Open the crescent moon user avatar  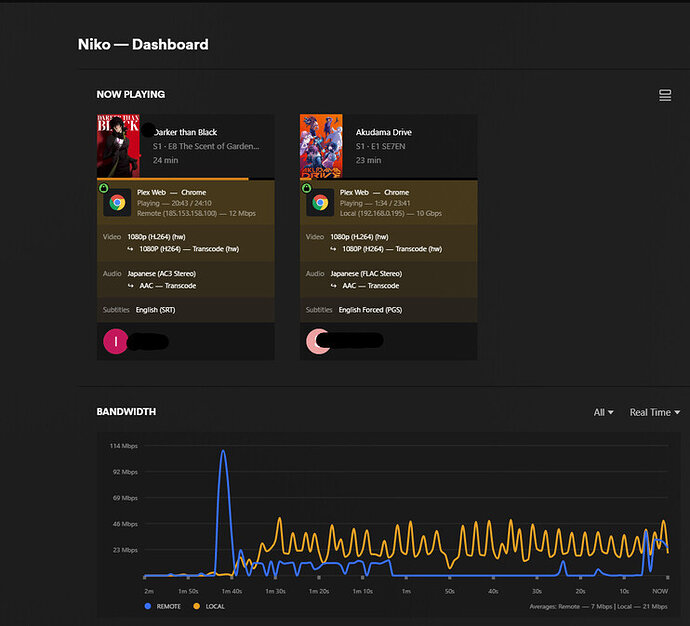click(318, 341)
